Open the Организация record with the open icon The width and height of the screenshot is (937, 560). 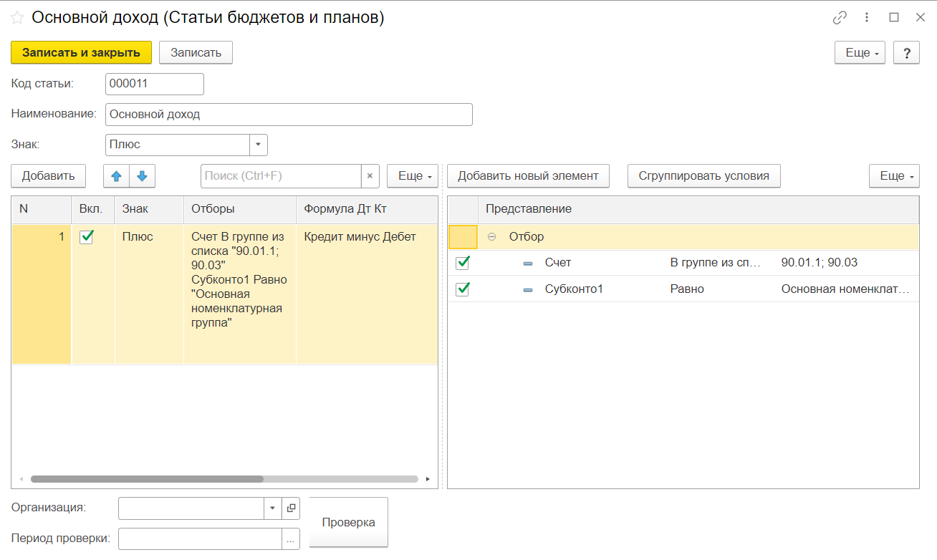coord(291,508)
